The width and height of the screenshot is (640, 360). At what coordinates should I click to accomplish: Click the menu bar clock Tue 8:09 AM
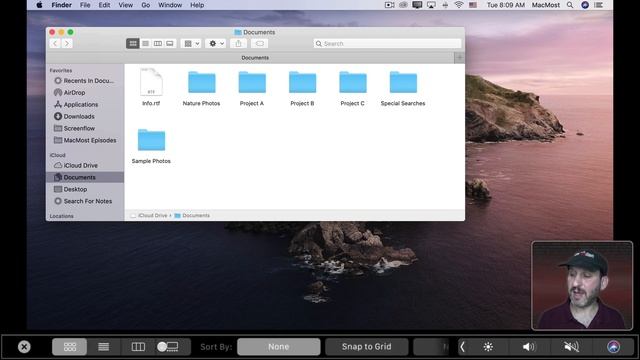[x=506, y=5]
